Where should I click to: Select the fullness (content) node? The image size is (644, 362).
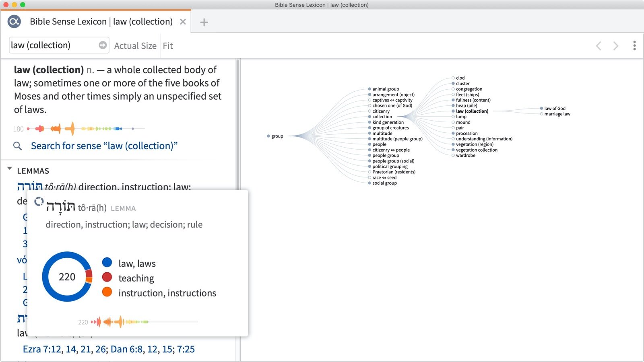point(471,100)
